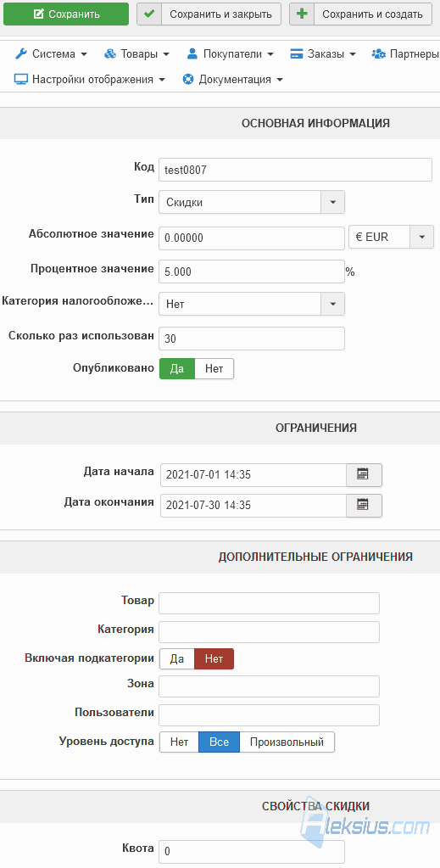This screenshot has height=868, width=440.
Task: Enable Включая подкатегории by choosing Да
Action: point(176,659)
